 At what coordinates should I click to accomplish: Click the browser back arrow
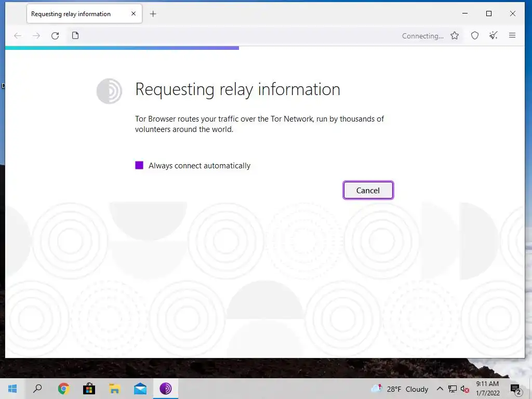pyautogui.click(x=18, y=36)
